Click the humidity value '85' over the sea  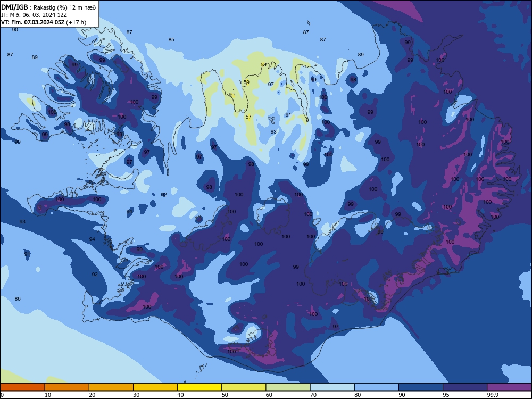click(x=171, y=40)
